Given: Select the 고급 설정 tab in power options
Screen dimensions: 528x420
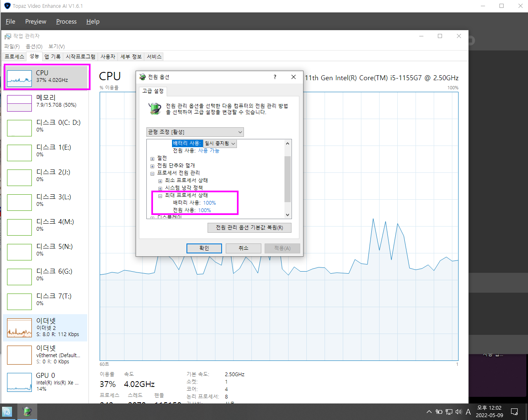Looking at the screenshot, I should pyautogui.click(x=153, y=91).
